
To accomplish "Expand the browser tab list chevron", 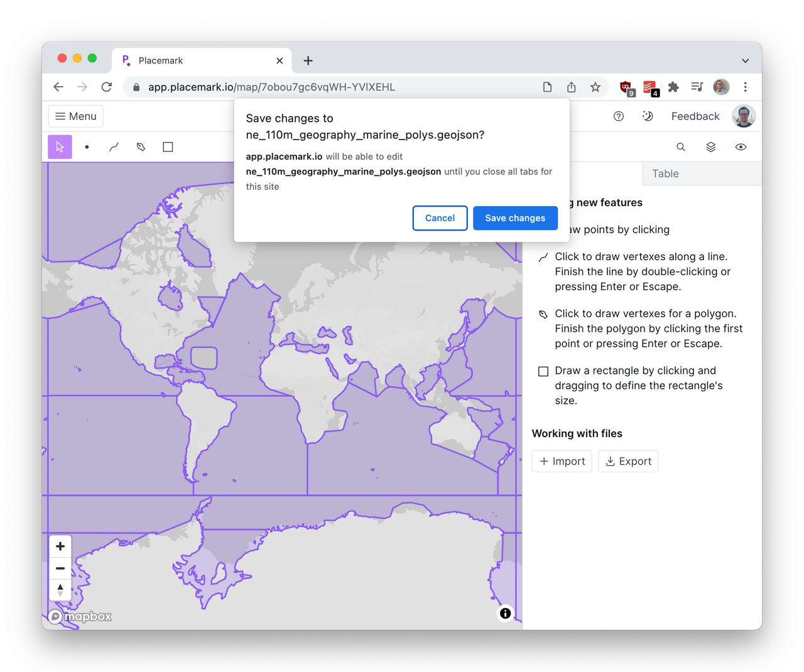I will [745, 60].
